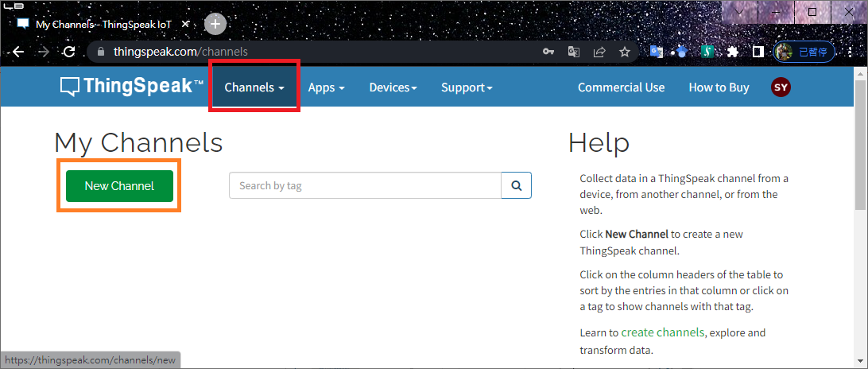Go to Commercial Use page
Image resolution: width=868 pixels, height=369 pixels.
(x=621, y=87)
